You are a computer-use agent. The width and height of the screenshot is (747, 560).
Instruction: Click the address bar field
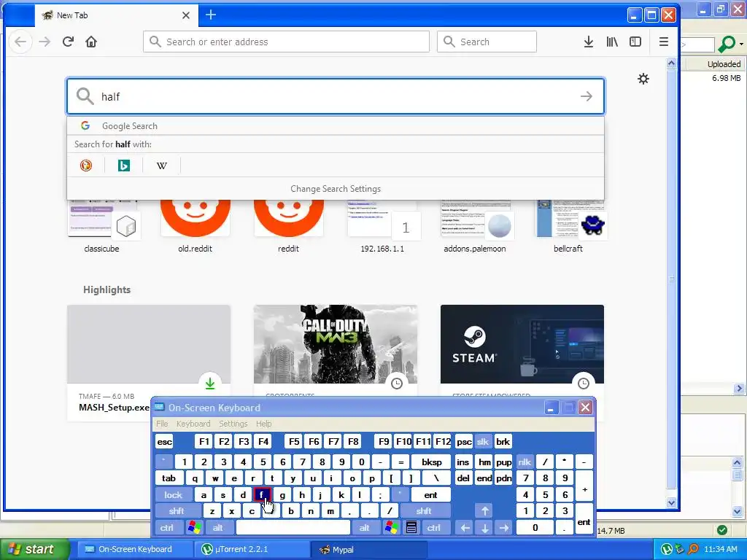(x=286, y=42)
